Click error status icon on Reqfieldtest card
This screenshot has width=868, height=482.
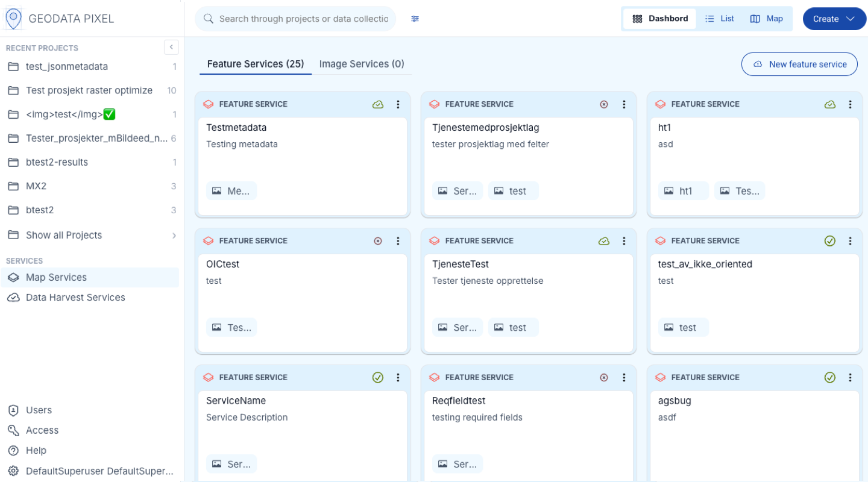click(x=604, y=378)
